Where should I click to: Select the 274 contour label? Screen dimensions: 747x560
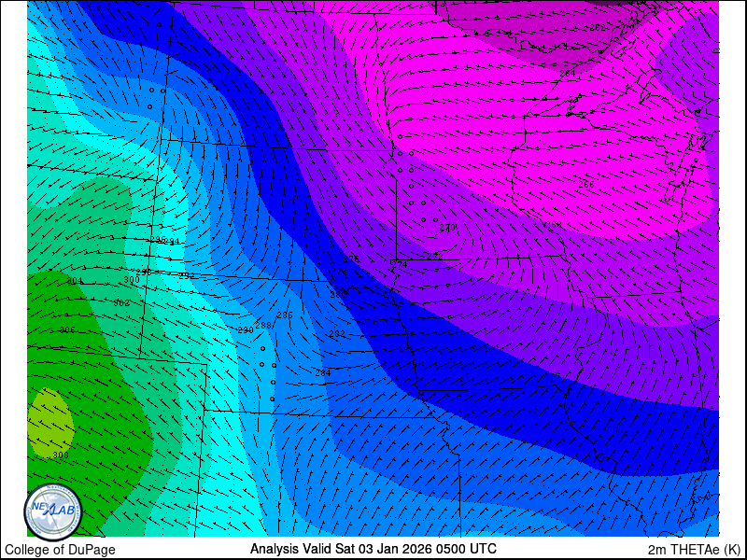[400, 265]
